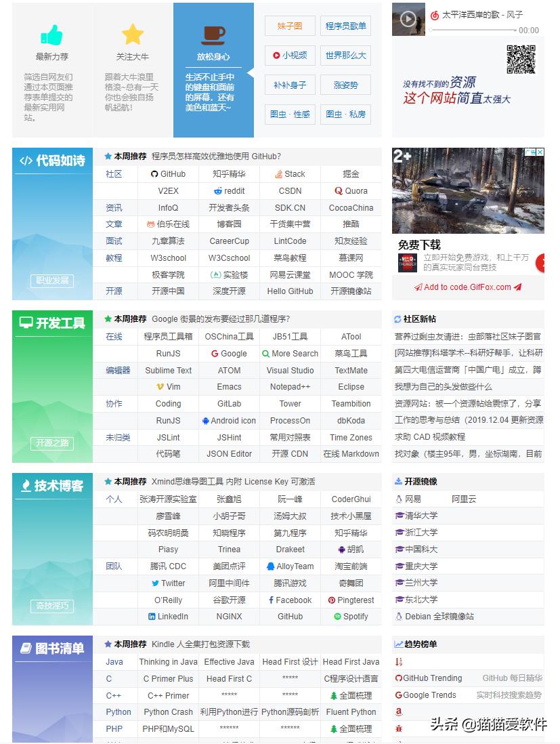560x744 pixels.
Task: Select the Spotify green icon link
Action: (337, 617)
